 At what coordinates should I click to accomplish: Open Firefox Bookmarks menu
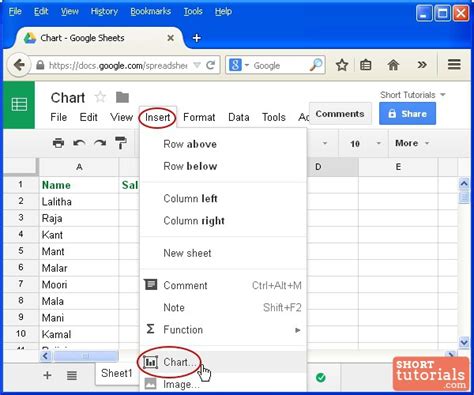point(150,12)
